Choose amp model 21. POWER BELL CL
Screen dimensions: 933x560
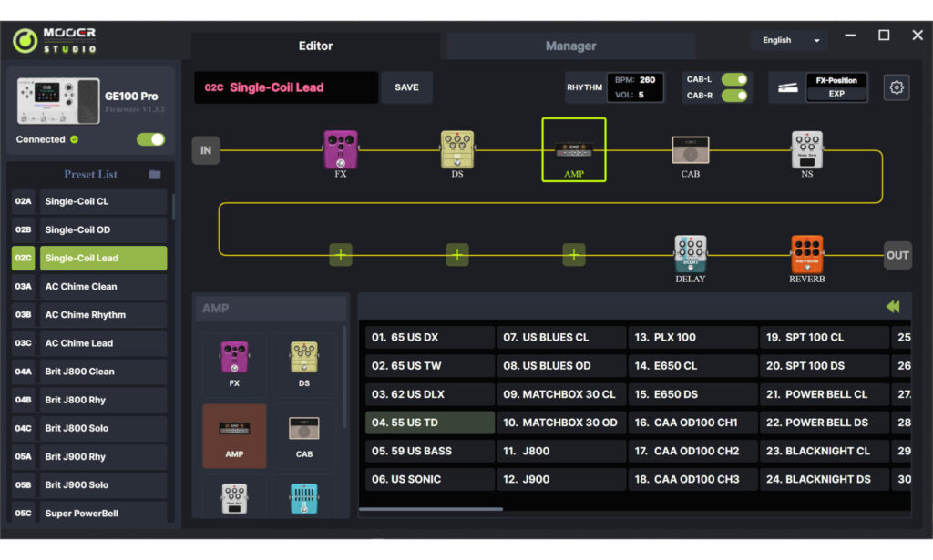(824, 394)
